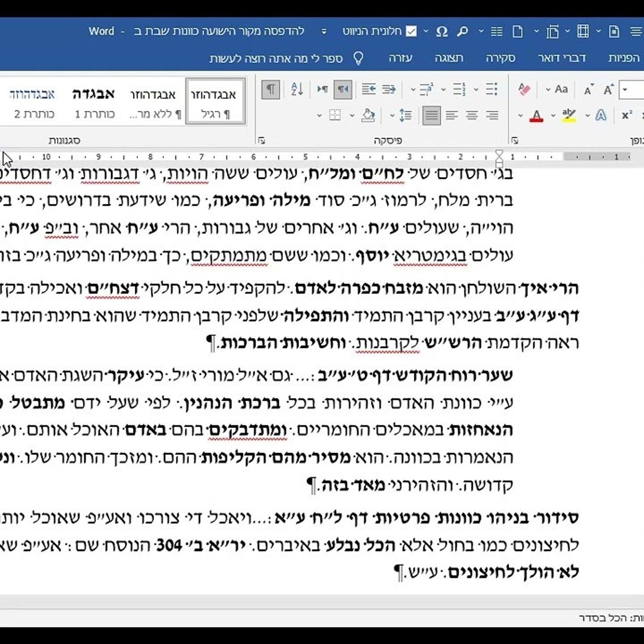Open the Change Case dropdown arrow
This screenshot has width=644, height=644.
pyautogui.click(x=548, y=90)
